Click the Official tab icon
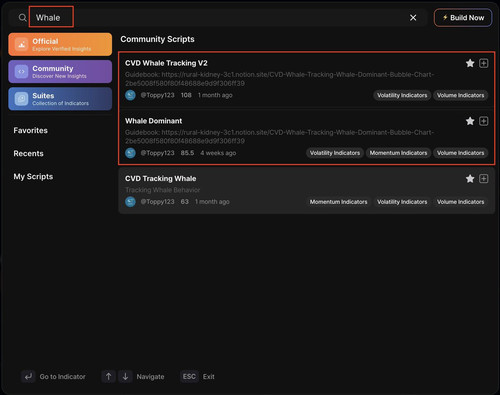 (x=22, y=44)
